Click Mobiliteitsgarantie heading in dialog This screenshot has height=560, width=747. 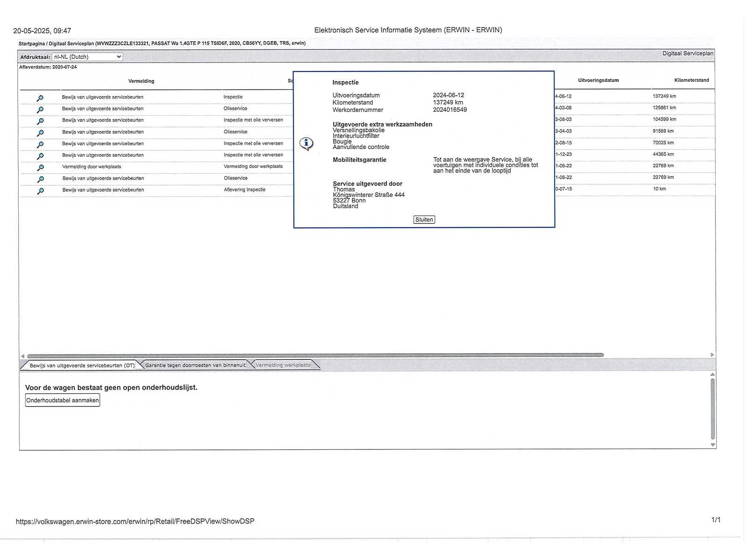(359, 160)
